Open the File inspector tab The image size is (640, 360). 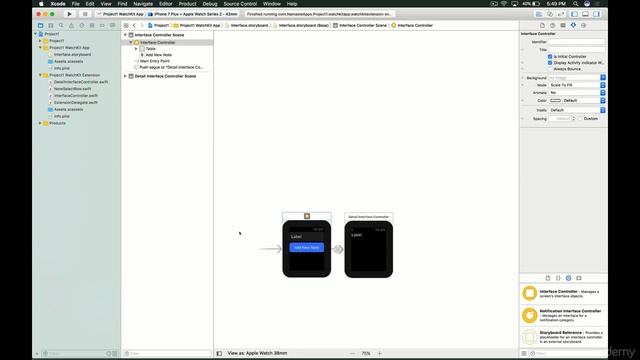542,25
